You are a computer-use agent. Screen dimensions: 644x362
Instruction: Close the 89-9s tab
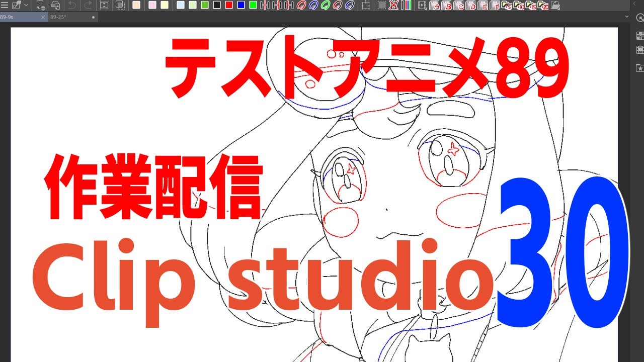(x=43, y=17)
